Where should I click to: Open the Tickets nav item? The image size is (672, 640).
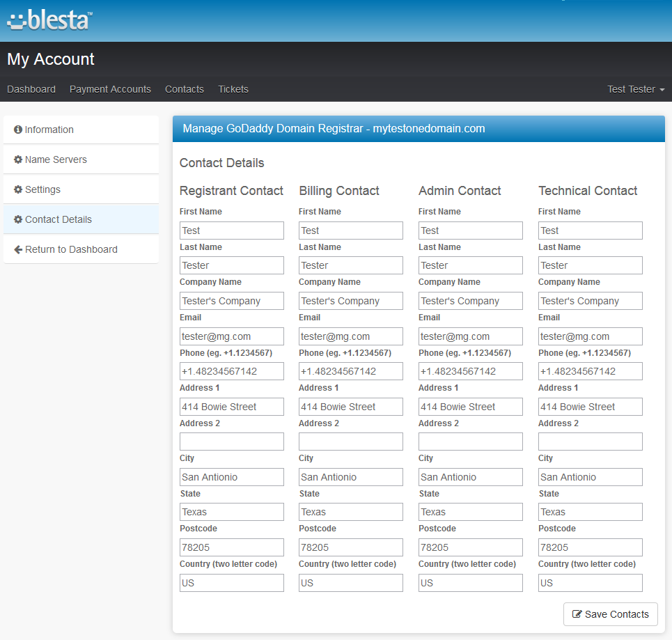[233, 89]
